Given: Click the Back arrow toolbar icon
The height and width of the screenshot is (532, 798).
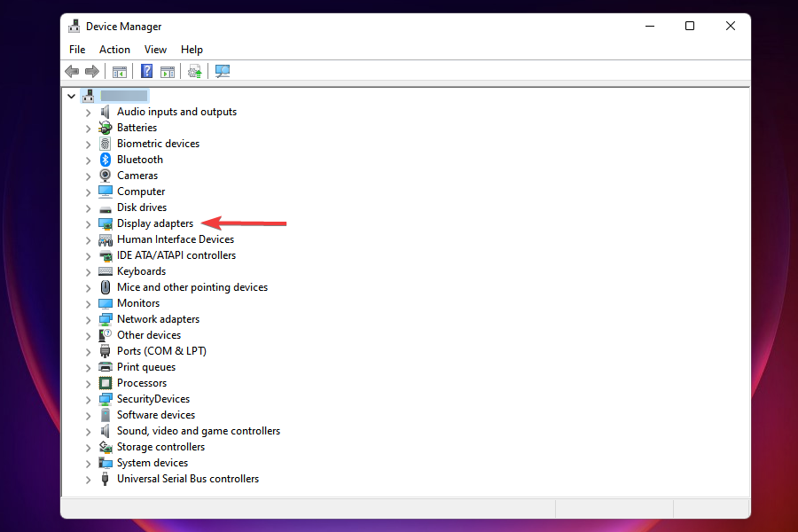Looking at the screenshot, I should (73, 71).
